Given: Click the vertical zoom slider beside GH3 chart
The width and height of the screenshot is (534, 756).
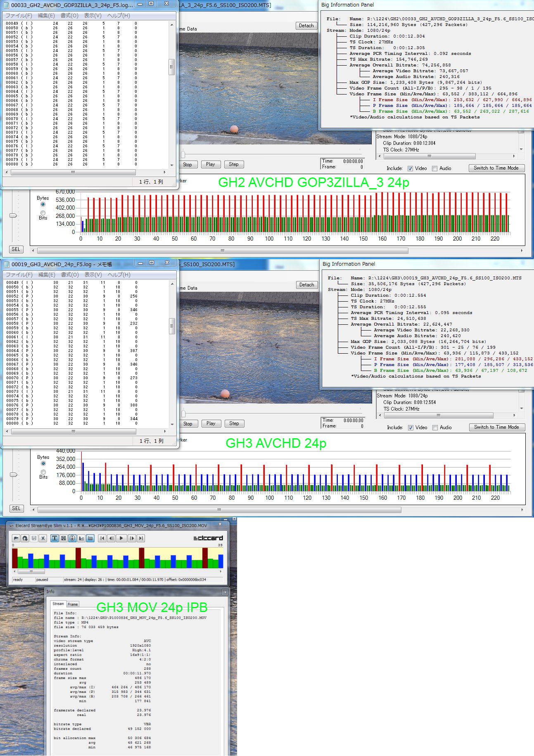Looking at the screenshot, I should [14, 475].
